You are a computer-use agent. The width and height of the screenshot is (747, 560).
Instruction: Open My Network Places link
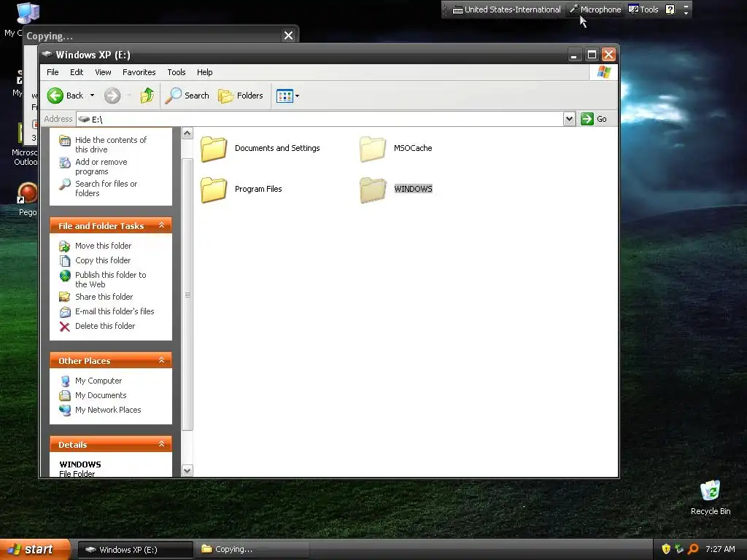[108, 410]
